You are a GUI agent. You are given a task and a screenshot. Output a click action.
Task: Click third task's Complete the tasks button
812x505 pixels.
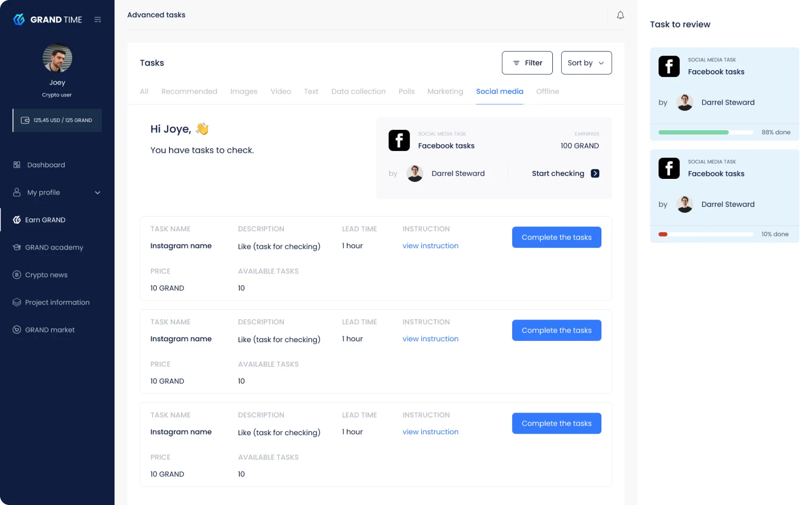click(557, 423)
